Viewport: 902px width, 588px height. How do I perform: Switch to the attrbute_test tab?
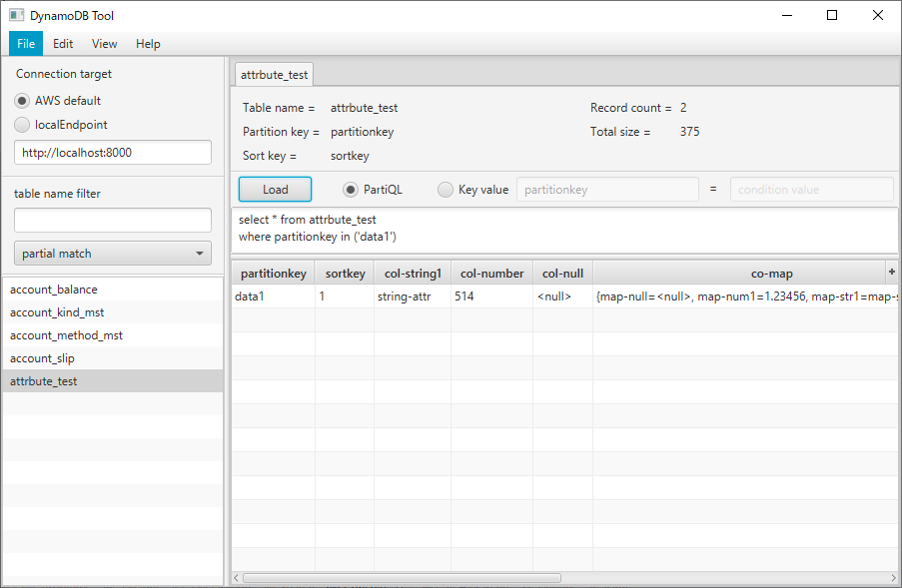point(274,74)
